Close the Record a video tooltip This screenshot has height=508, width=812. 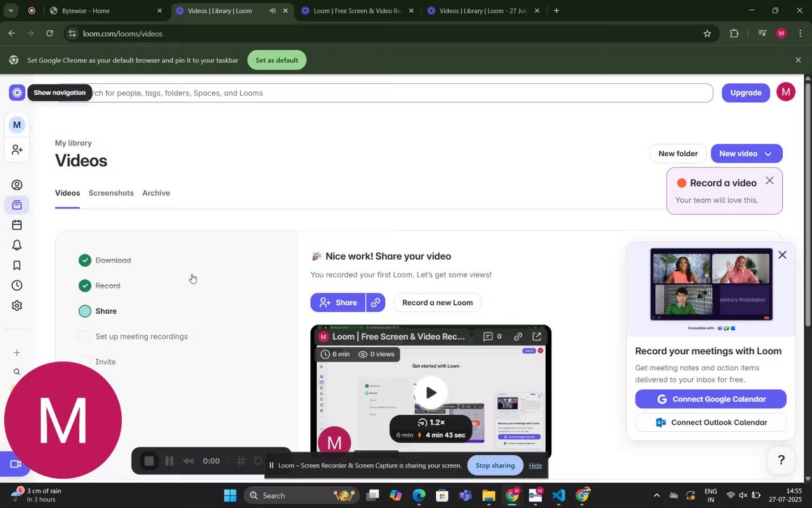(769, 181)
